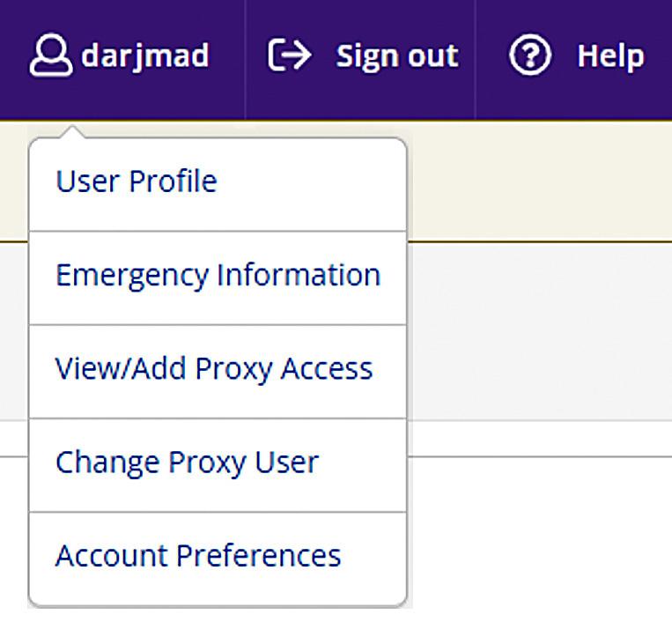Collapse the darjmad account dropdown
Screen dimensions: 672x622
coord(144,56)
